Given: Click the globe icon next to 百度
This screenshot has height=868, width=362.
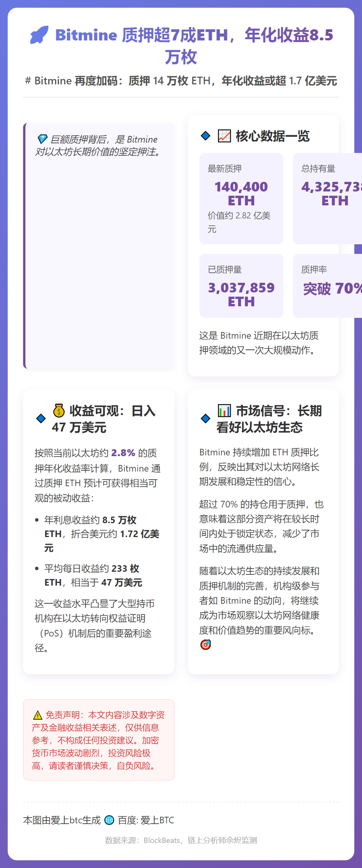Looking at the screenshot, I should pyautogui.click(x=109, y=820).
